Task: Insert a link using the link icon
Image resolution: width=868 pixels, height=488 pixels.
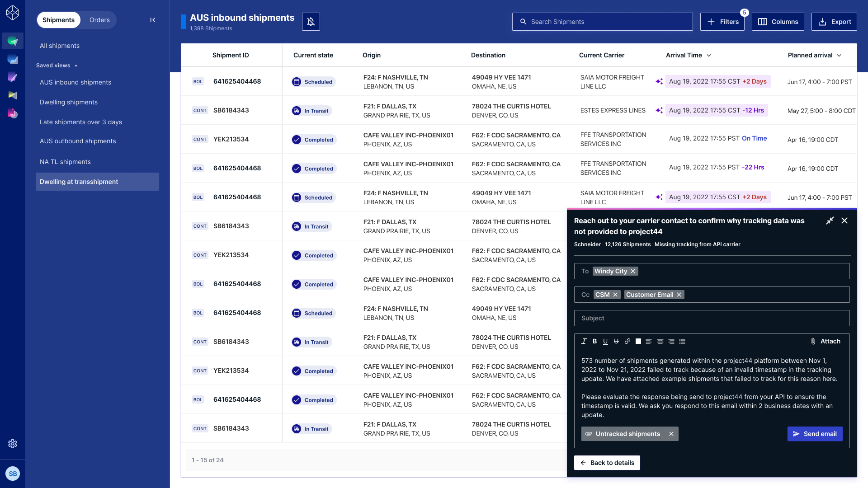Action: click(627, 342)
